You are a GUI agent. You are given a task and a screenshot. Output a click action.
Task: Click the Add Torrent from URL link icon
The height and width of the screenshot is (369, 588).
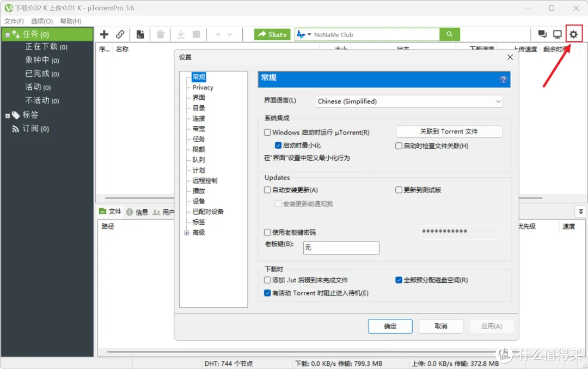(x=120, y=34)
